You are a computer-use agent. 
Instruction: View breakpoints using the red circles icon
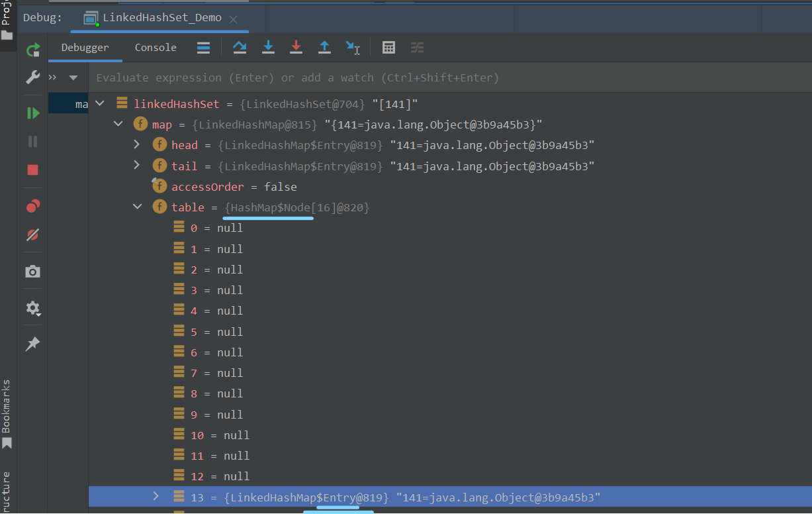32,206
